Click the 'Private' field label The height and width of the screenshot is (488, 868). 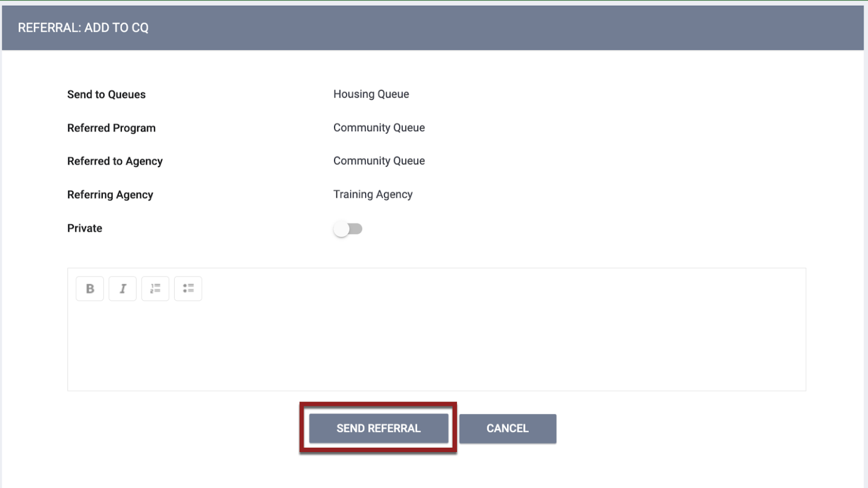click(85, 228)
